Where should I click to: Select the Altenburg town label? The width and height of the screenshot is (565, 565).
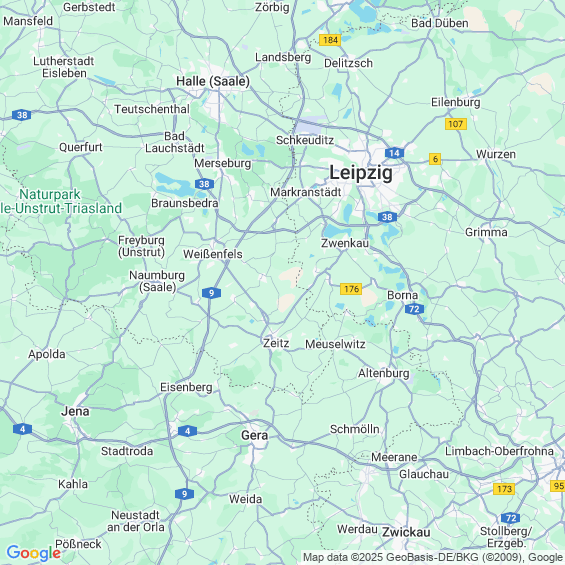(x=384, y=373)
